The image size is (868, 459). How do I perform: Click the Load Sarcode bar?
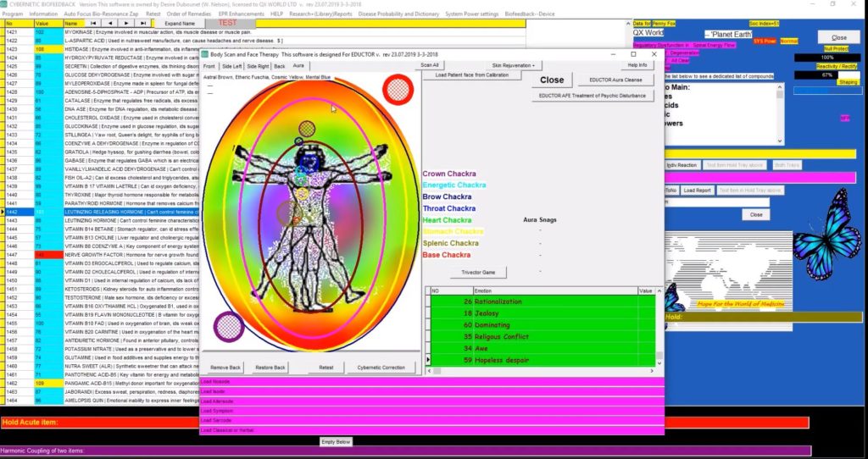pos(431,420)
